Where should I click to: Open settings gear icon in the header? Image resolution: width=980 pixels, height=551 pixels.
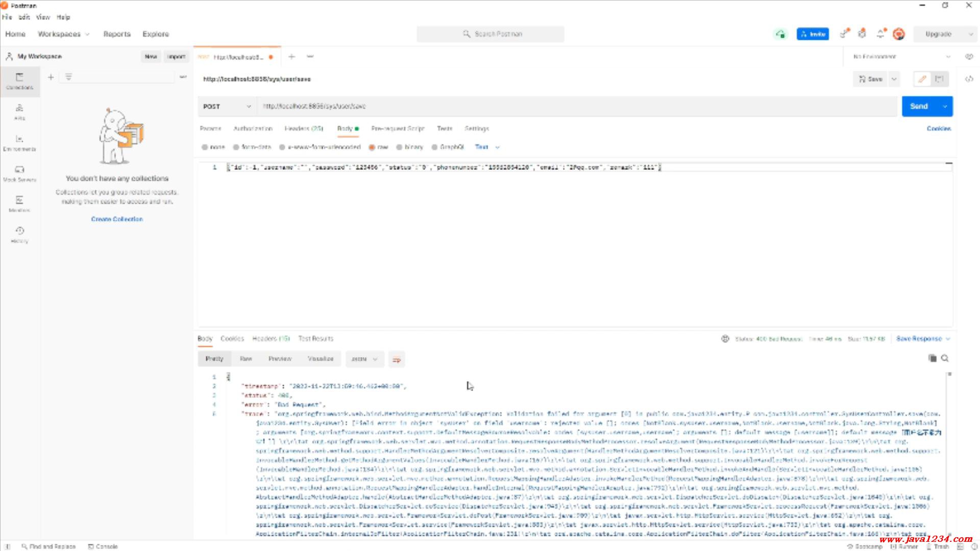(862, 34)
